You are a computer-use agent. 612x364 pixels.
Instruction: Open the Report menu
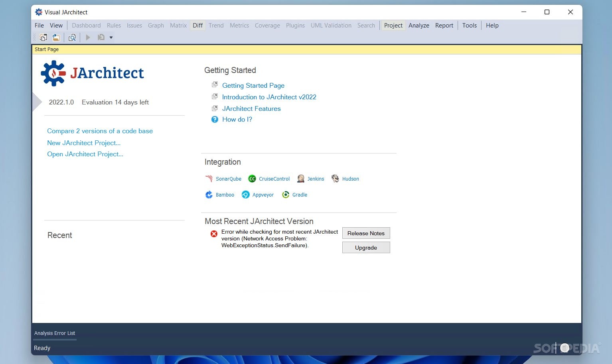(x=444, y=26)
